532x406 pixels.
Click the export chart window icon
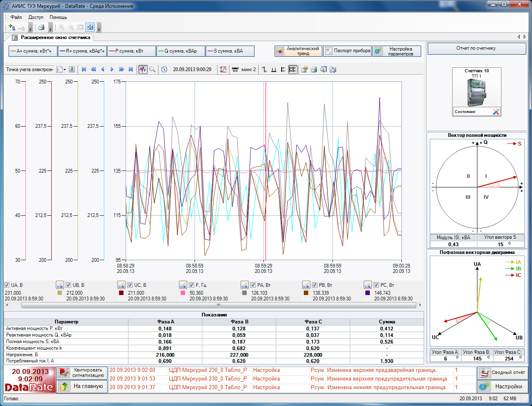(x=323, y=69)
